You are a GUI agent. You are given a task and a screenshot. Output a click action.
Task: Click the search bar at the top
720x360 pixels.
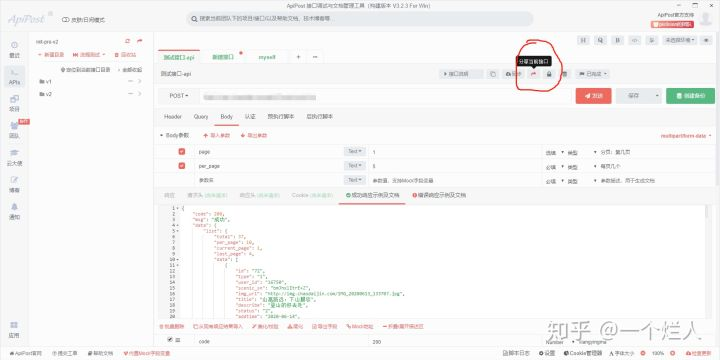pos(360,19)
